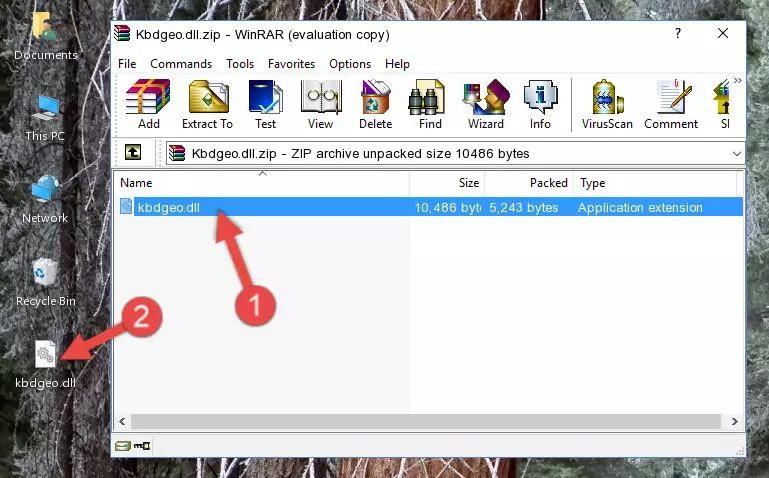This screenshot has height=478, width=769.
Task: Open the Tools menu
Action: pos(240,64)
